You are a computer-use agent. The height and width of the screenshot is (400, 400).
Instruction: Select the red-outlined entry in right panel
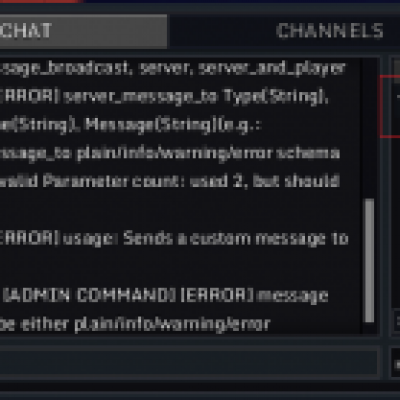coord(390,106)
